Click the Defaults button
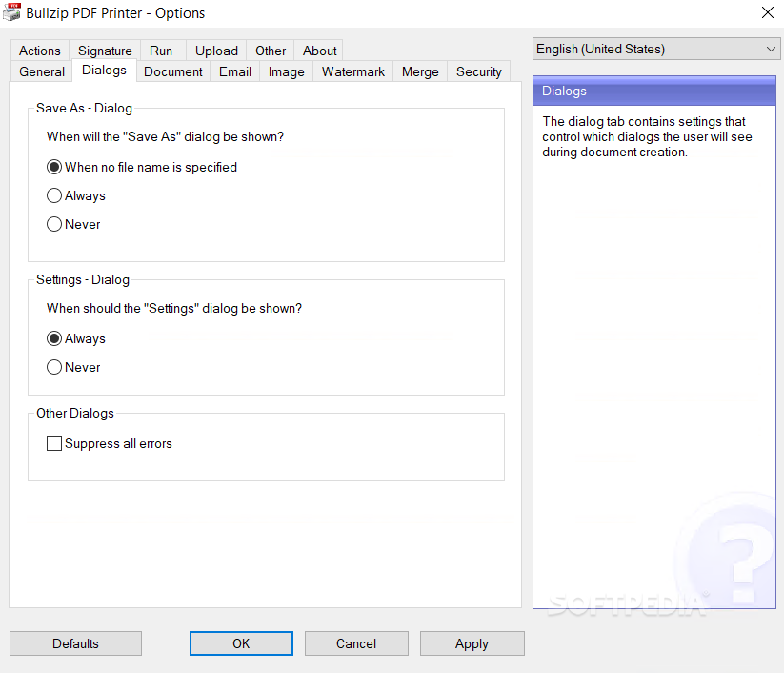This screenshot has width=784, height=673. click(x=75, y=643)
